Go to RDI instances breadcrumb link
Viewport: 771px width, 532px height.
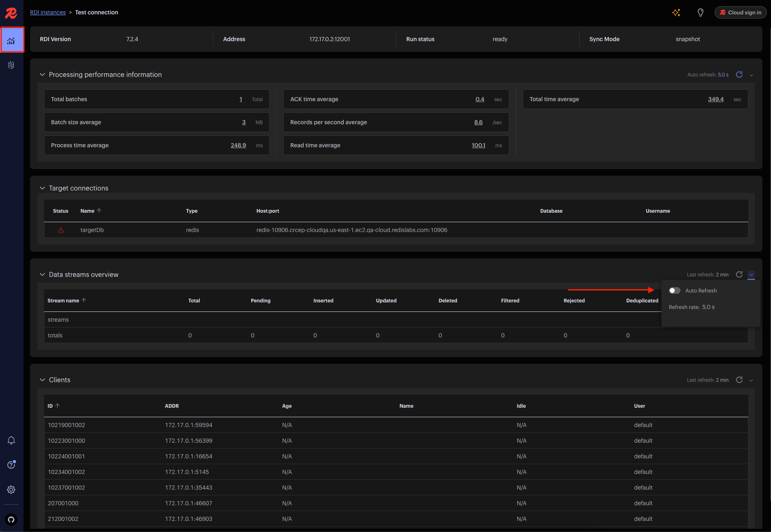(x=48, y=12)
